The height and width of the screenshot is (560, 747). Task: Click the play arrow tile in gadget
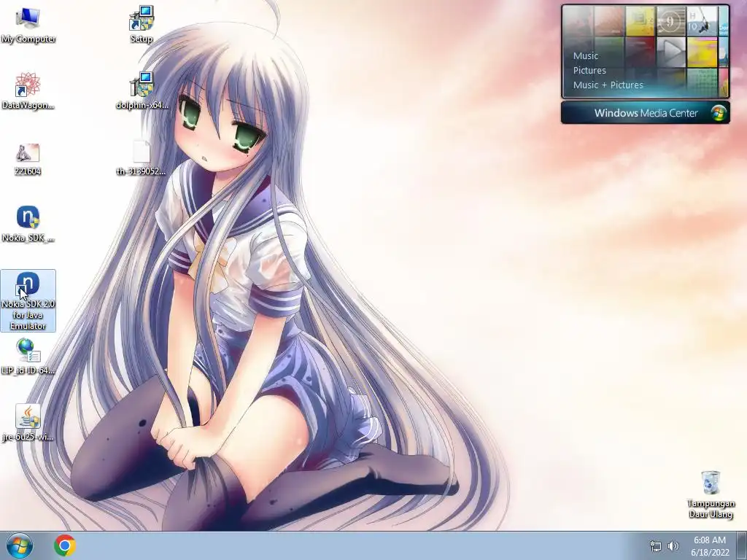click(x=671, y=52)
